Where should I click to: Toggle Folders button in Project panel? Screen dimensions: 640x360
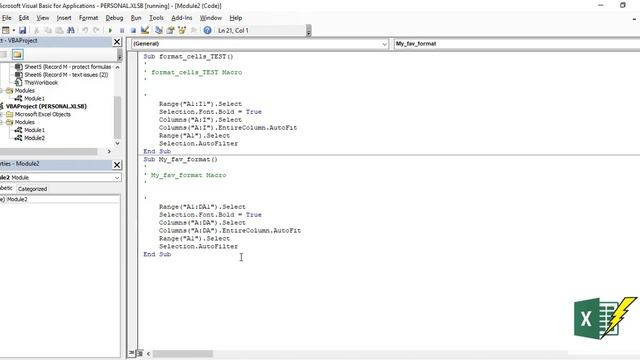coord(17,55)
